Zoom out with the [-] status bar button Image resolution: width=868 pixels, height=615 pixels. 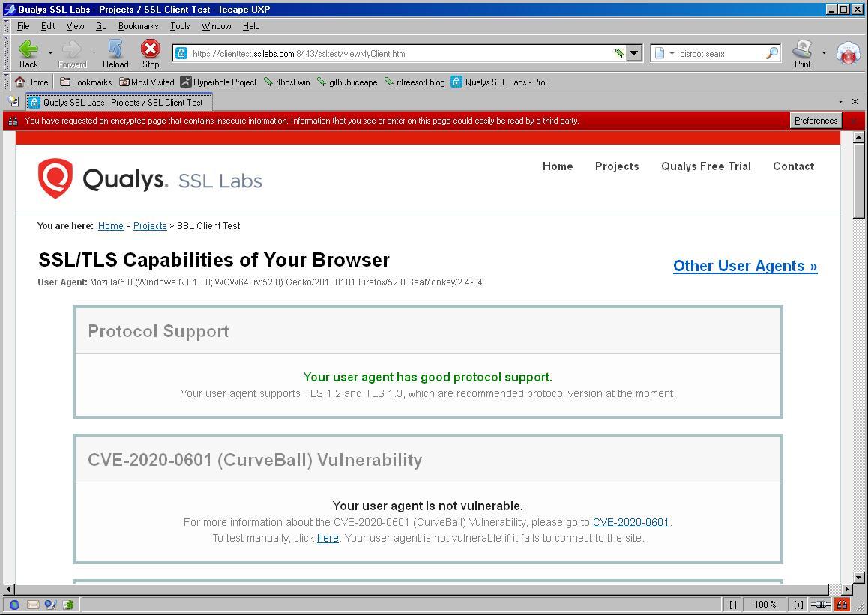click(733, 605)
